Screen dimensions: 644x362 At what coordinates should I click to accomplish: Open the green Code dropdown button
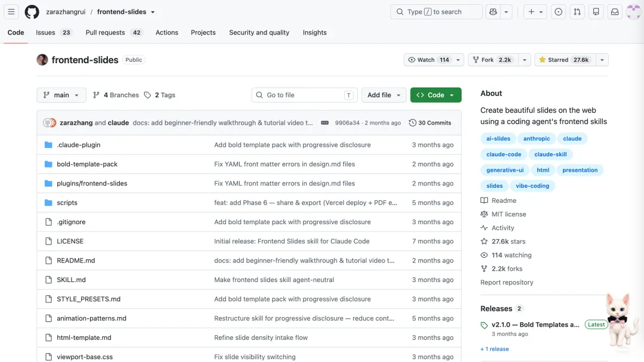pos(436,95)
